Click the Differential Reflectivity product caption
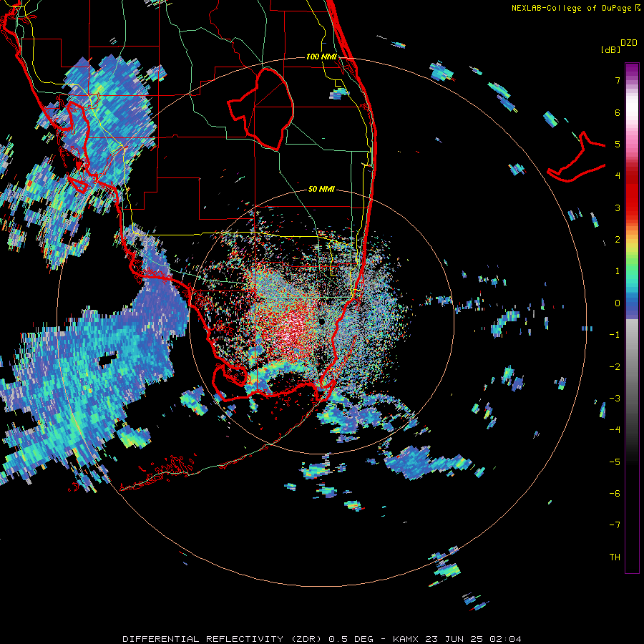Viewport: 644px width, 644px height. [x=322, y=639]
